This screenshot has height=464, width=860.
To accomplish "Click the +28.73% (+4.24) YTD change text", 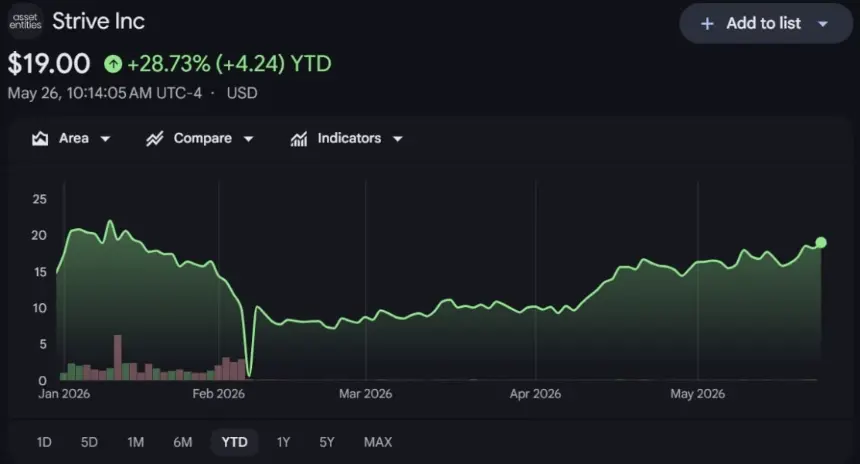I will [x=229, y=64].
